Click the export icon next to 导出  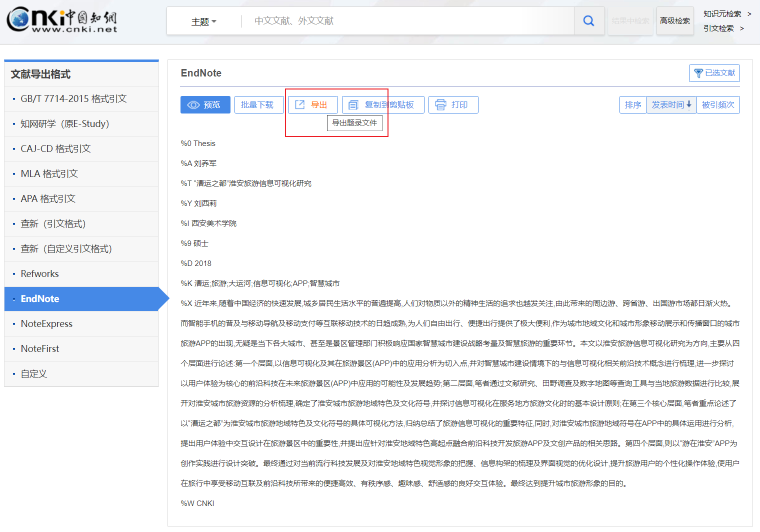coord(299,104)
